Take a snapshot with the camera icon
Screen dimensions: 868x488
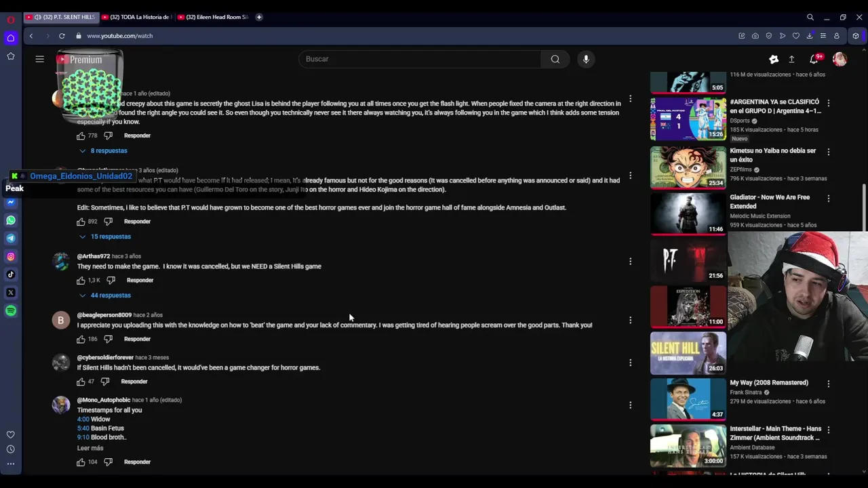click(x=755, y=36)
